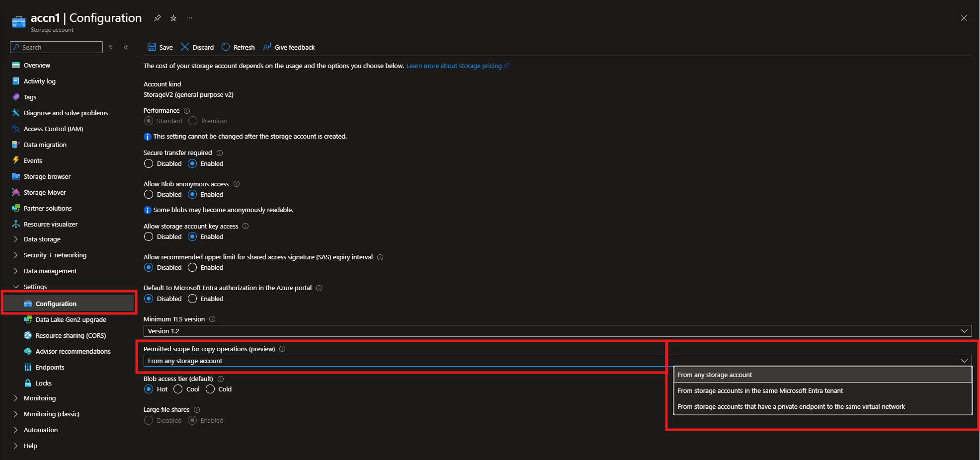Open Endpoints in Settings
Viewport: 980px width, 460px height.
point(50,367)
